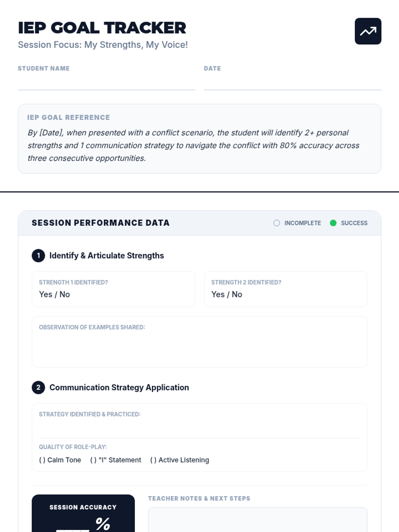The height and width of the screenshot is (532, 399).
Task: Check the Active Listening option
Action: (180, 460)
